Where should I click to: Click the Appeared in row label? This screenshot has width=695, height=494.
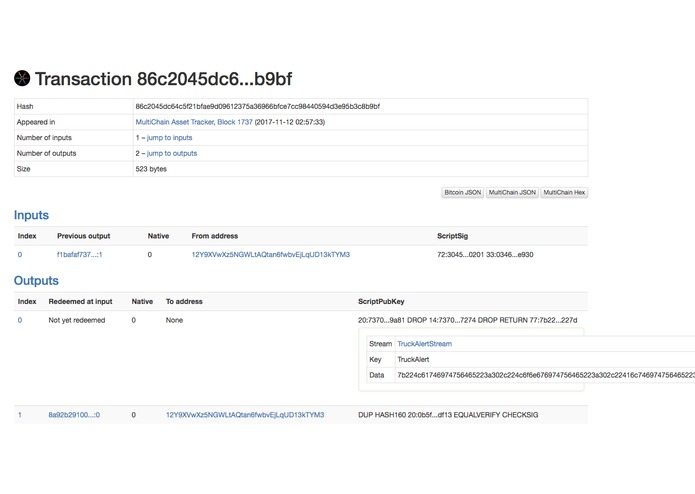pos(36,122)
